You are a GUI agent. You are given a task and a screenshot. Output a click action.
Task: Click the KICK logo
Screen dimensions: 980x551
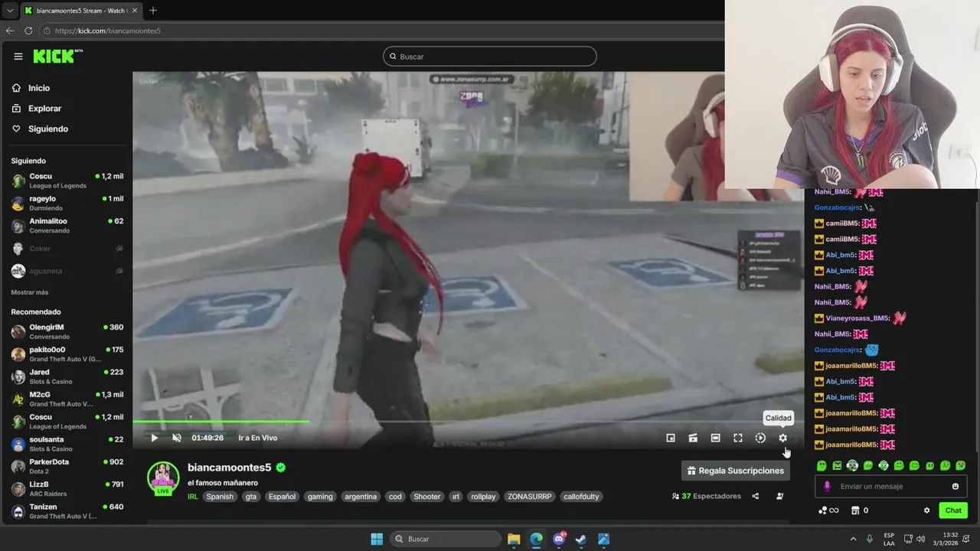[57, 56]
